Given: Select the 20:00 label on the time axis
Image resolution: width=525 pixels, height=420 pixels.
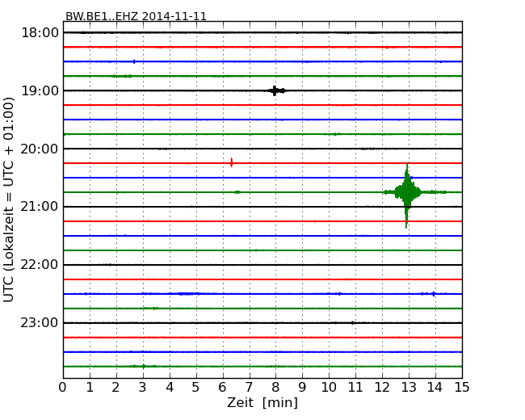Looking at the screenshot, I should 40,149.
